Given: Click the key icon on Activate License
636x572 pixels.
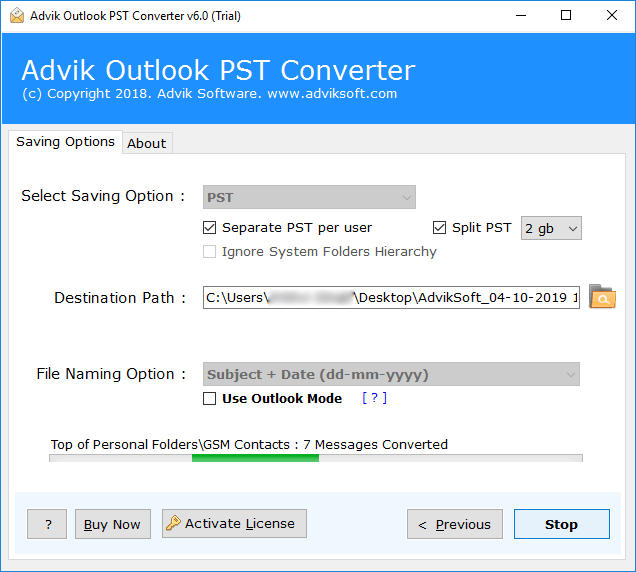Looking at the screenshot, I should click(x=173, y=523).
